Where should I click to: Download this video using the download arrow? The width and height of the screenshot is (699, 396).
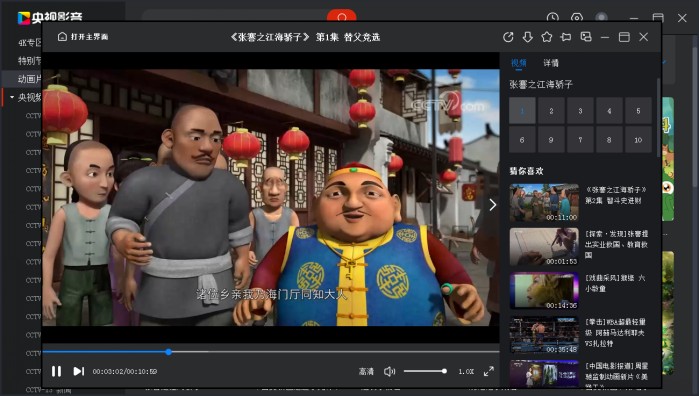click(528, 37)
